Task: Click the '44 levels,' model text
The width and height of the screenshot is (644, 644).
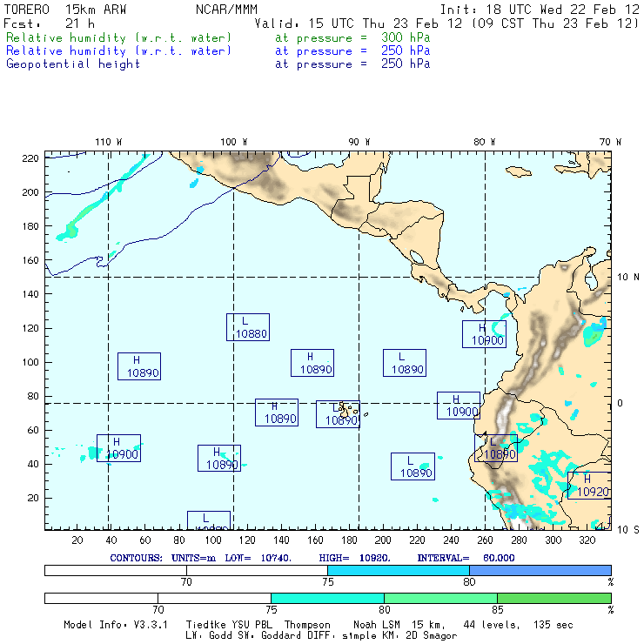Action: tap(492, 625)
